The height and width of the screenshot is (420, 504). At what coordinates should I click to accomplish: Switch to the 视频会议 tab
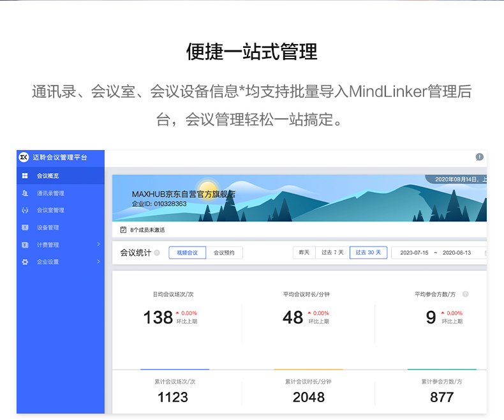point(187,253)
